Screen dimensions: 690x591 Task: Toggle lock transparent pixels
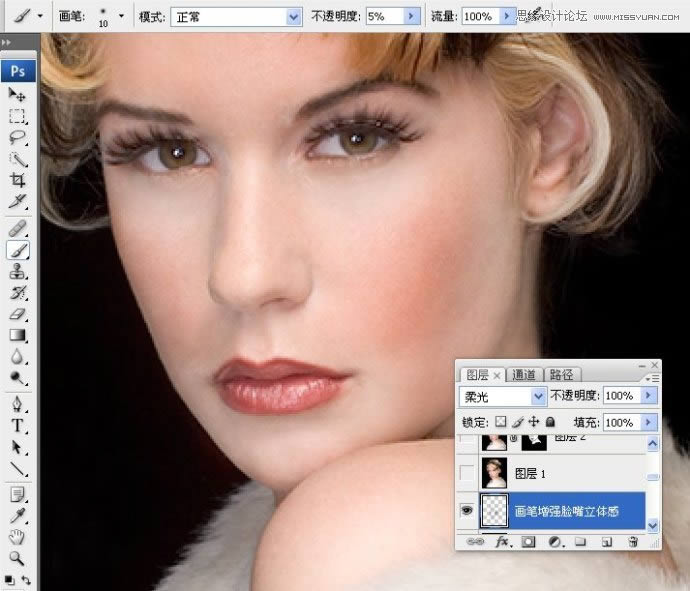502,422
